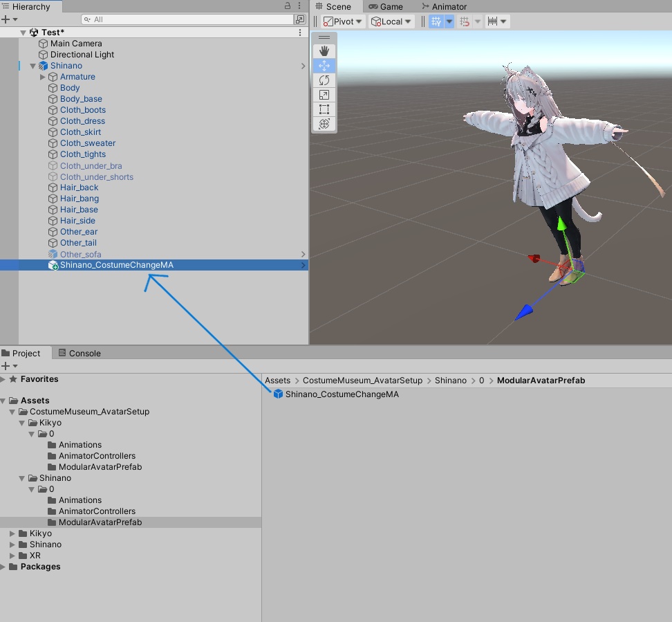
Task: Open the Local/Global dropdown
Action: tap(391, 21)
